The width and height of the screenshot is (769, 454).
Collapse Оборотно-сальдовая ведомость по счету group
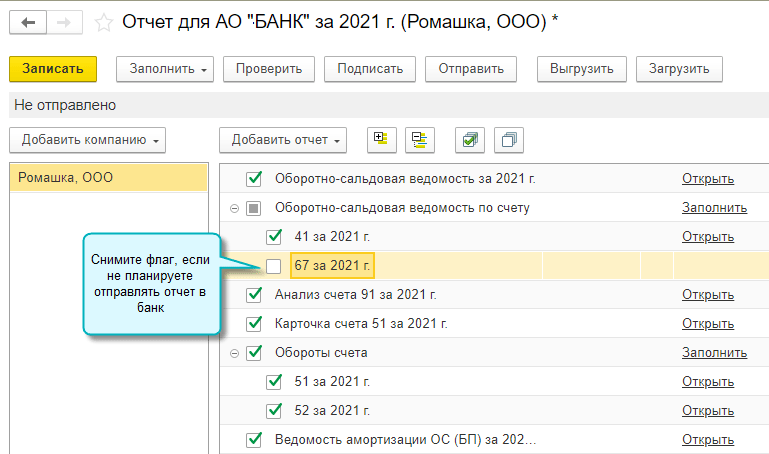pos(235,208)
